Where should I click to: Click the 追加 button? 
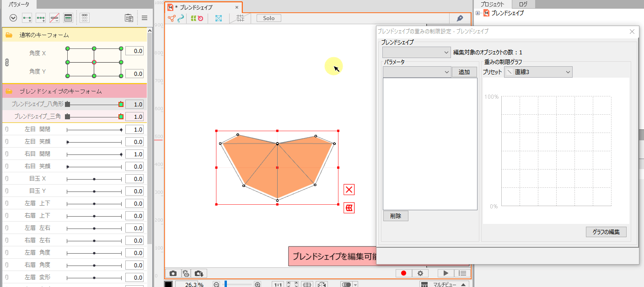coord(464,72)
